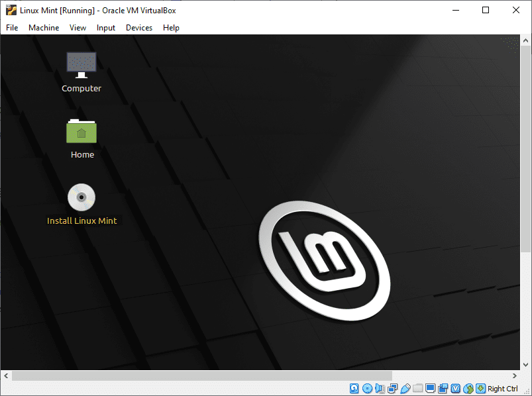
Task: Toggle keyboard capture via its status icon
Action: click(480, 388)
